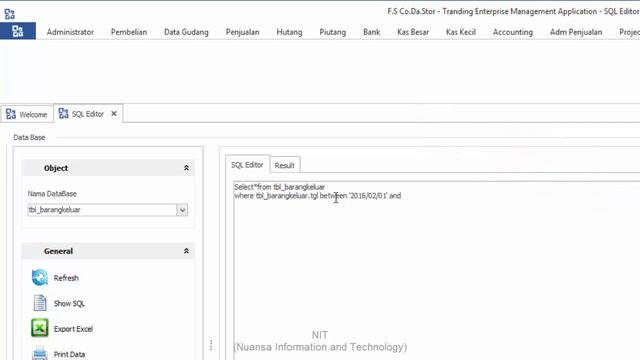Screen dimensions: 640x360
Task: Click the Refresh label
Action: coord(66,278)
